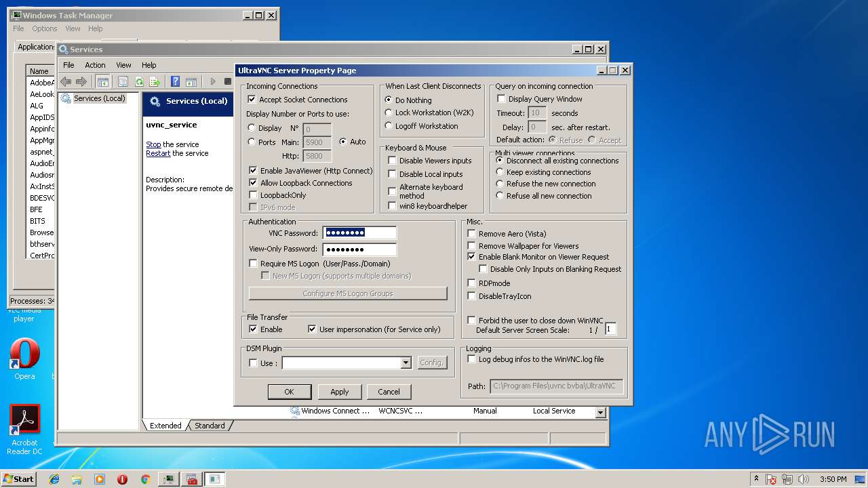
Task: Toggle Show/Hide Console Tree icon in Services
Action: (103, 82)
